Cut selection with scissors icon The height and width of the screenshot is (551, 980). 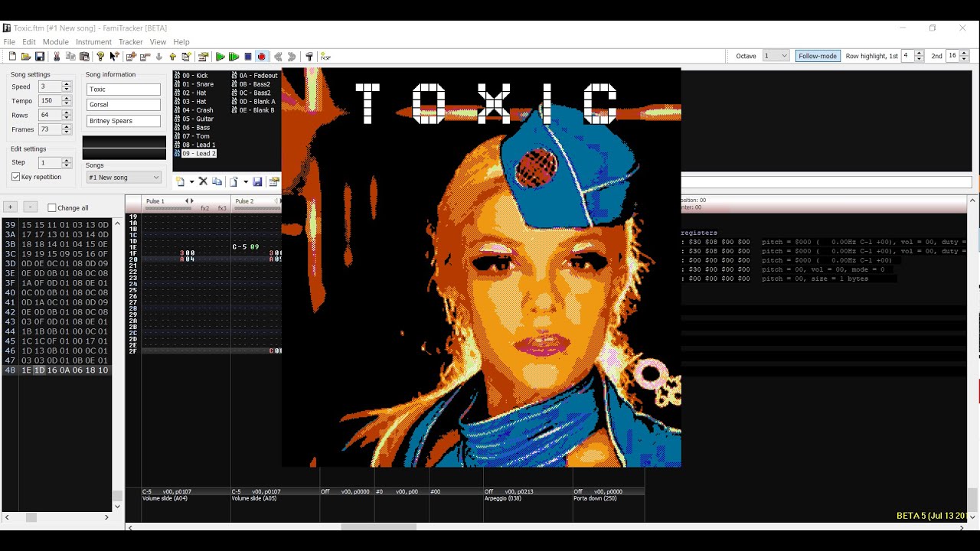(x=57, y=57)
